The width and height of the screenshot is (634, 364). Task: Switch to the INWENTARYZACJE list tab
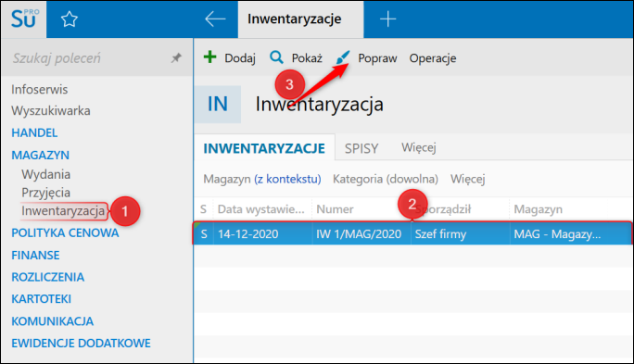(264, 148)
